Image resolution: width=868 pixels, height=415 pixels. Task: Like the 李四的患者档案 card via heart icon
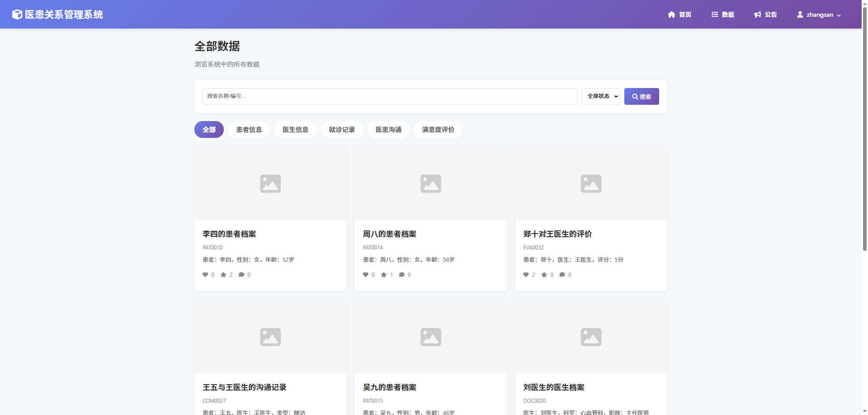(x=205, y=274)
